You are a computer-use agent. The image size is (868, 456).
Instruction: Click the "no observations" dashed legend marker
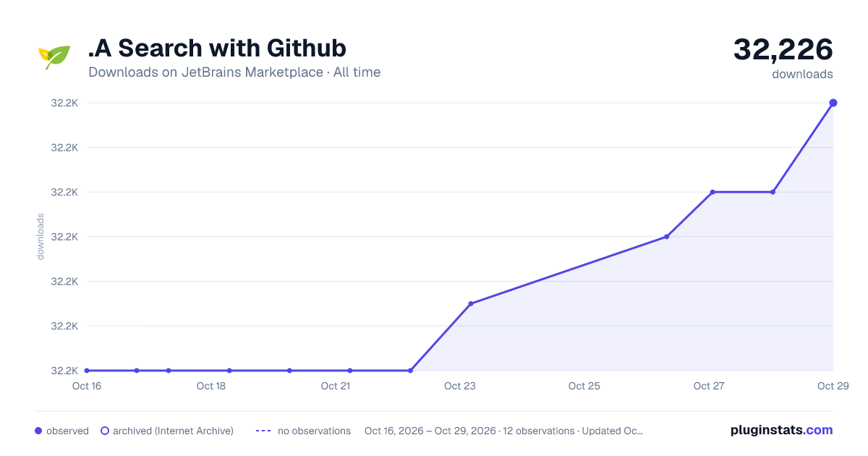[263, 431]
